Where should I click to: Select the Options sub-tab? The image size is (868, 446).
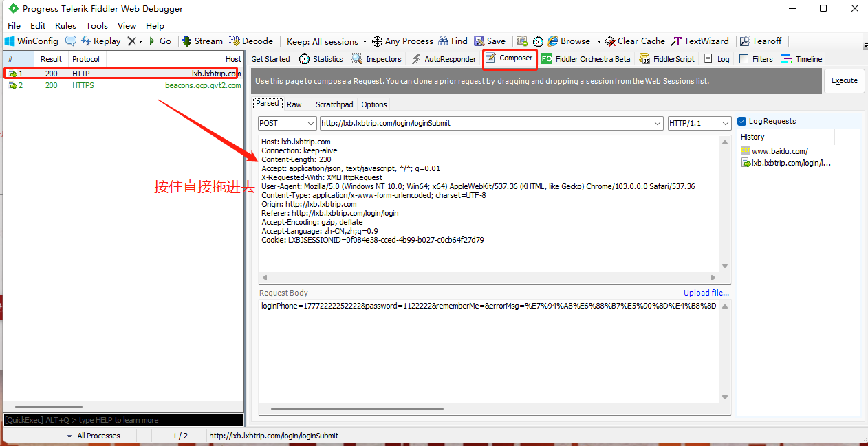tap(374, 104)
